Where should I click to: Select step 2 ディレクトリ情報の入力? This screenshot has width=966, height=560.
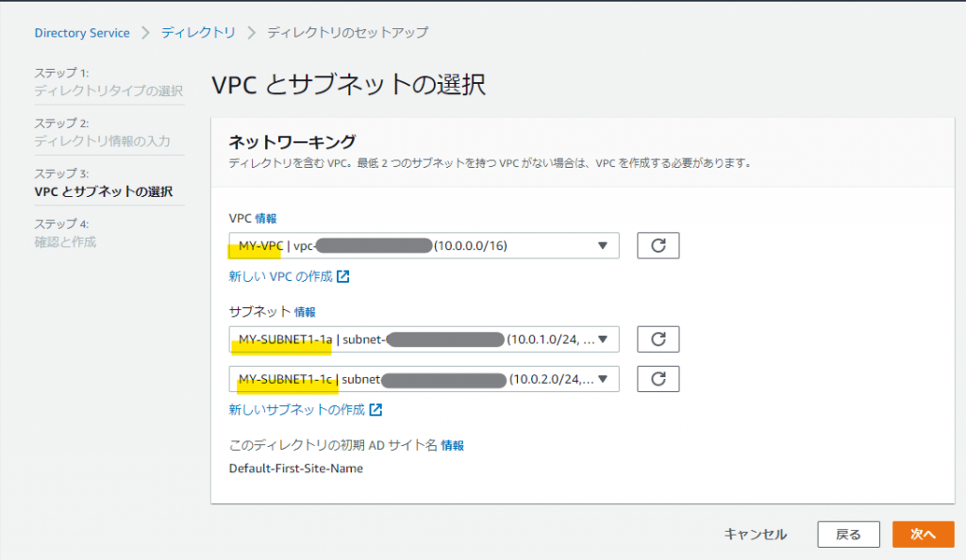coord(102,141)
